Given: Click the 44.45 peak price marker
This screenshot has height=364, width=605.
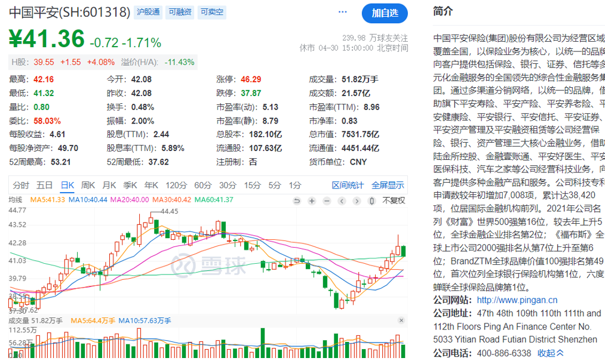Looking at the screenshot, I should tap(170, 211).
